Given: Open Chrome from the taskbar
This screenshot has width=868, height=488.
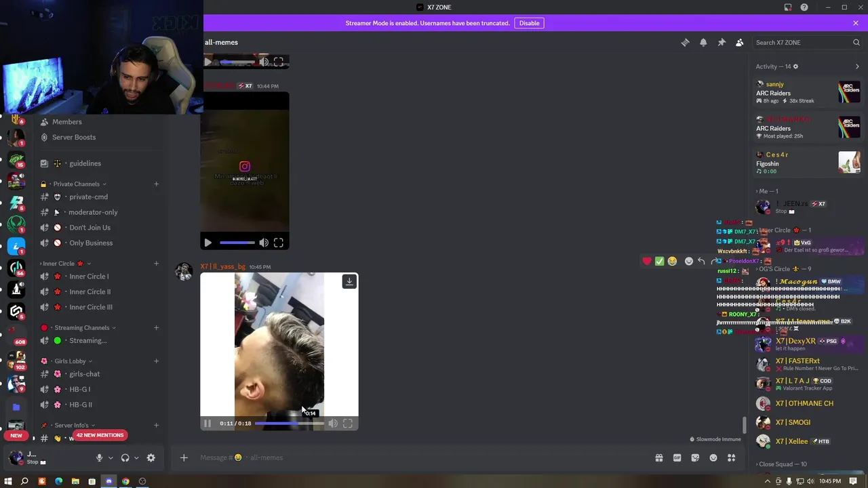Looking at the screenshot, I should pos(125,481).
